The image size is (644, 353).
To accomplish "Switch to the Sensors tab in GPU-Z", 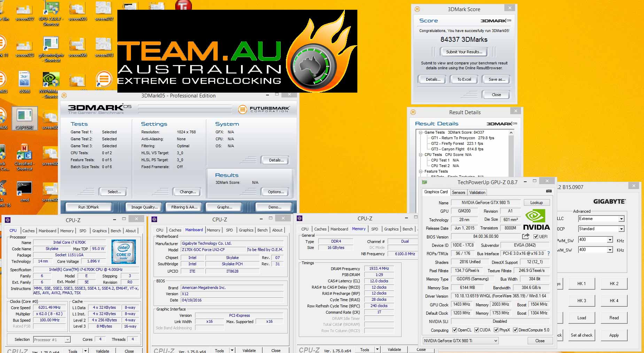I will [458, 193].
